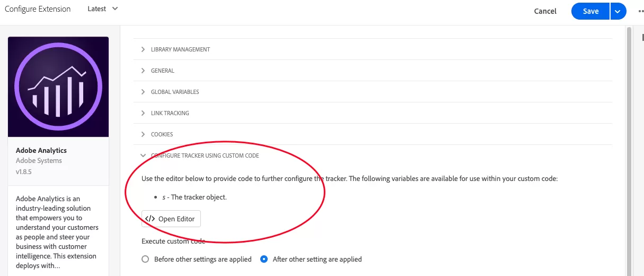Click the Adobe Analytics logo thumbnail
The width and height of the screenshot is (644, 276).
[58, 87]
